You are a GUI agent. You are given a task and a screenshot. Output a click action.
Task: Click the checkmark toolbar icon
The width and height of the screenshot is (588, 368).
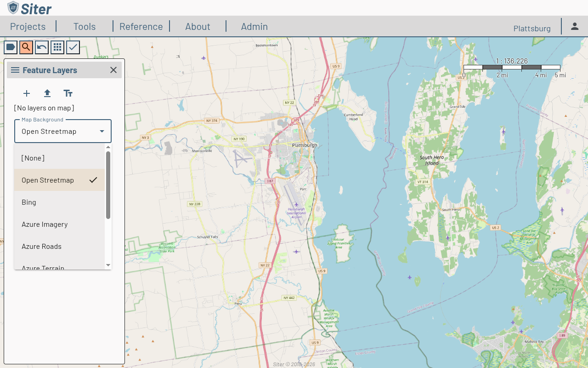[73, 47]
